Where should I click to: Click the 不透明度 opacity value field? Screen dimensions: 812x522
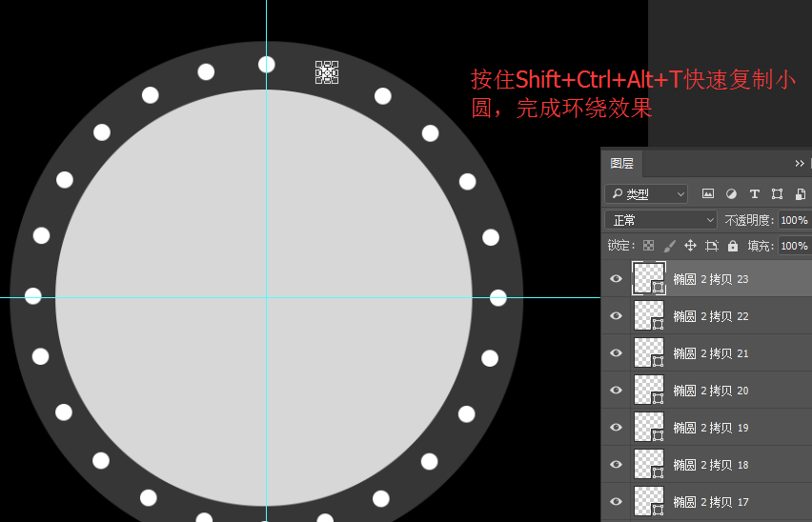(x=795, y=220)
